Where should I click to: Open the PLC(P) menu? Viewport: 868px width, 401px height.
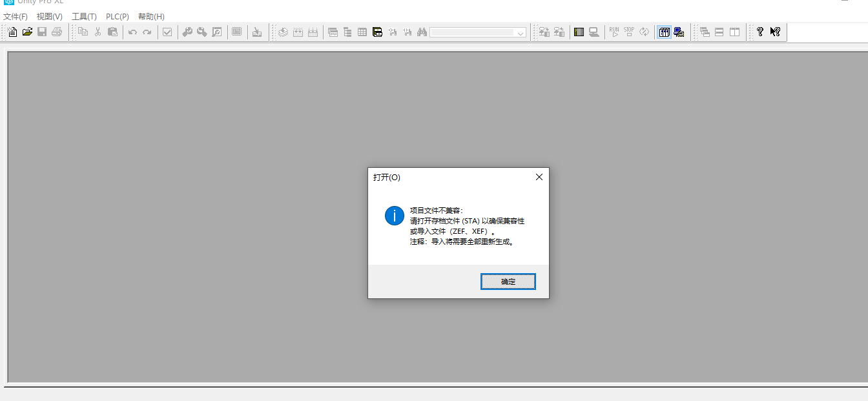[x=118, y=16]
